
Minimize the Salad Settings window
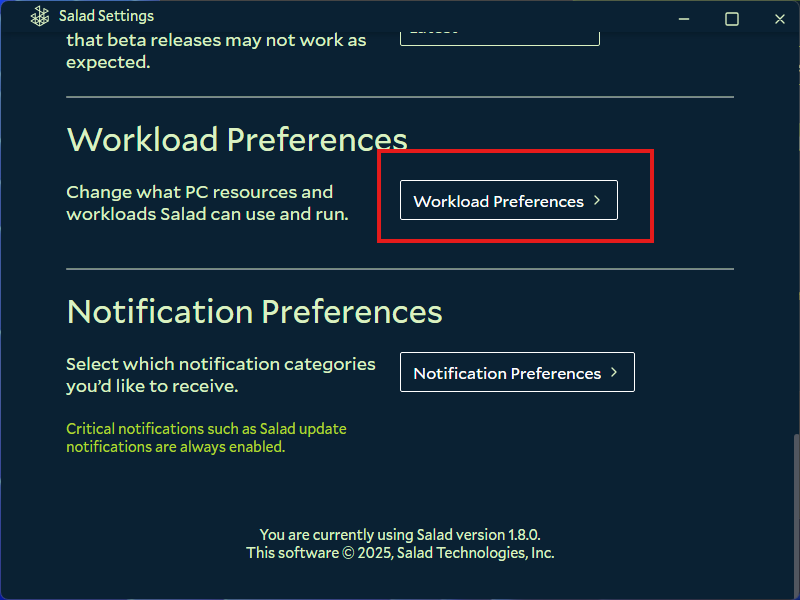pyautogui.click(x=684, y=19)
